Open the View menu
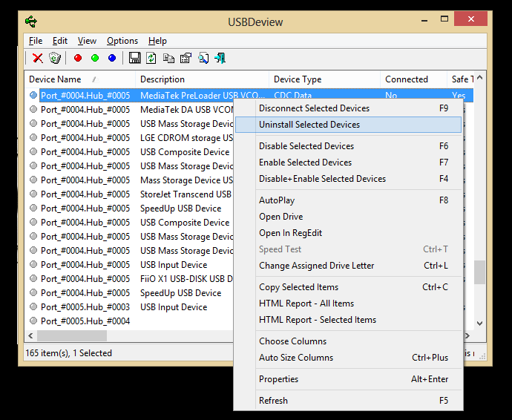This screenshot has height=420, width=512. [87, 41]
